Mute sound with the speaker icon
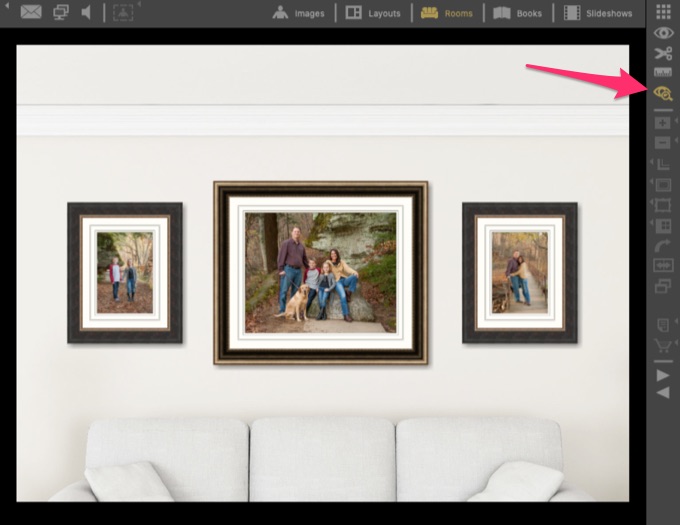This screenshot has width=680, height=525. point(86,12)
